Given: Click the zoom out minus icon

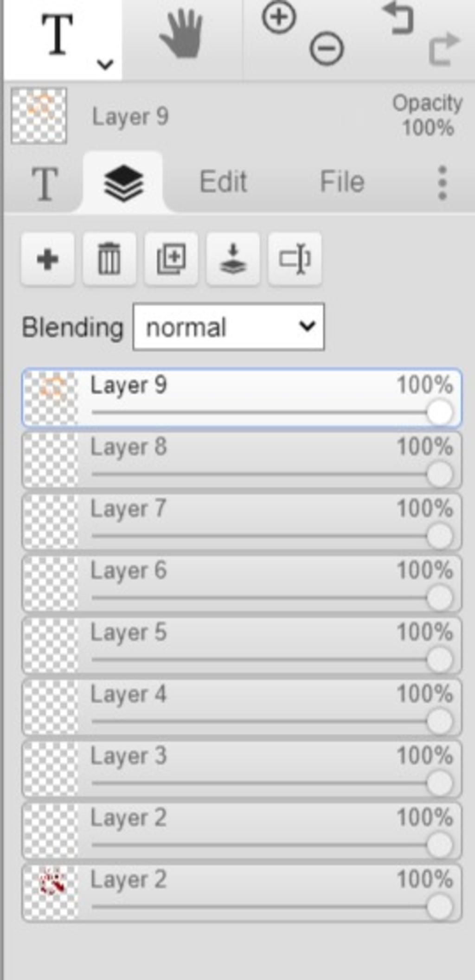Looking at the screenshot, I should coord(327,48).
